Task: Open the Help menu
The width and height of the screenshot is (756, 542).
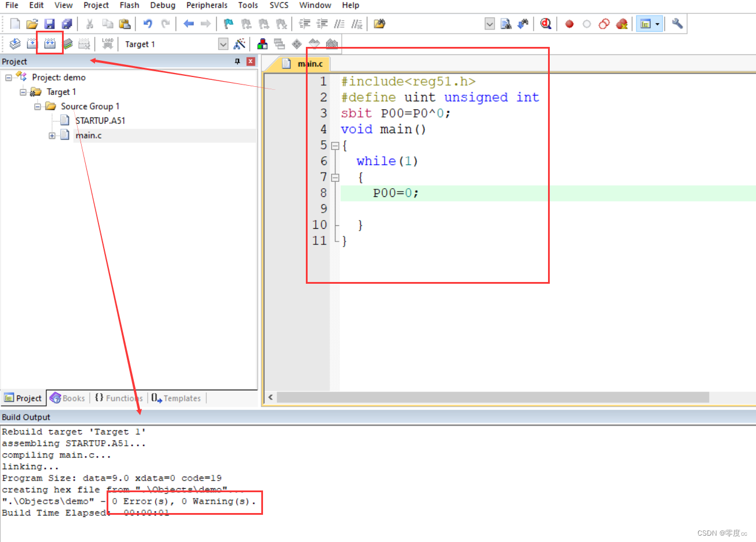Action: pos(350,5)
